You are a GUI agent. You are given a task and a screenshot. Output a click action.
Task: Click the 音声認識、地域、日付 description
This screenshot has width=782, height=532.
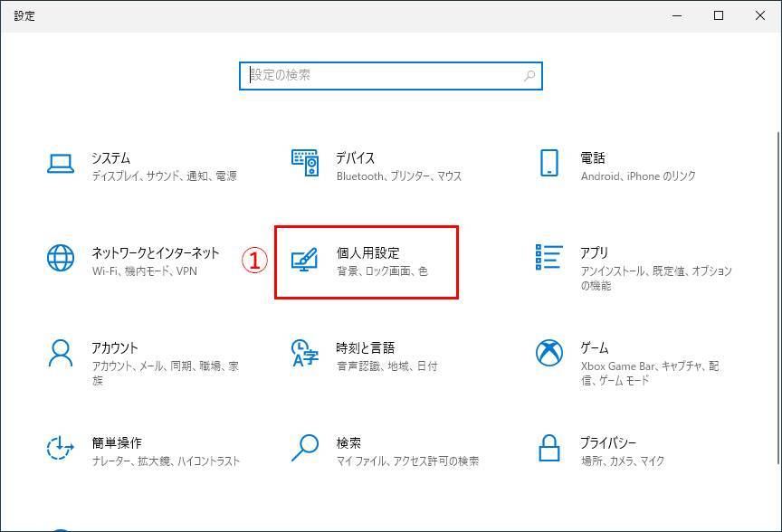(x=387, y=366)
